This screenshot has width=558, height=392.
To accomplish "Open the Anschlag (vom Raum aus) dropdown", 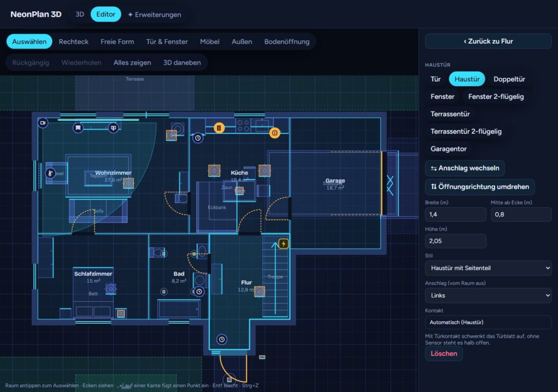I will [x=488, y=295].
